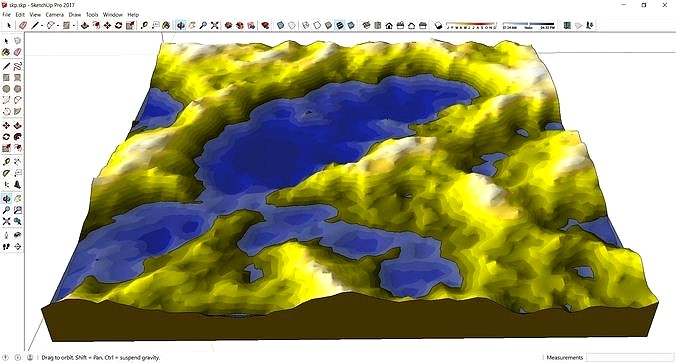This screenshot has width=676, height=363.
Task: Toggle the Orbit tool in top toolbar
Action: (x=181, y=25)
